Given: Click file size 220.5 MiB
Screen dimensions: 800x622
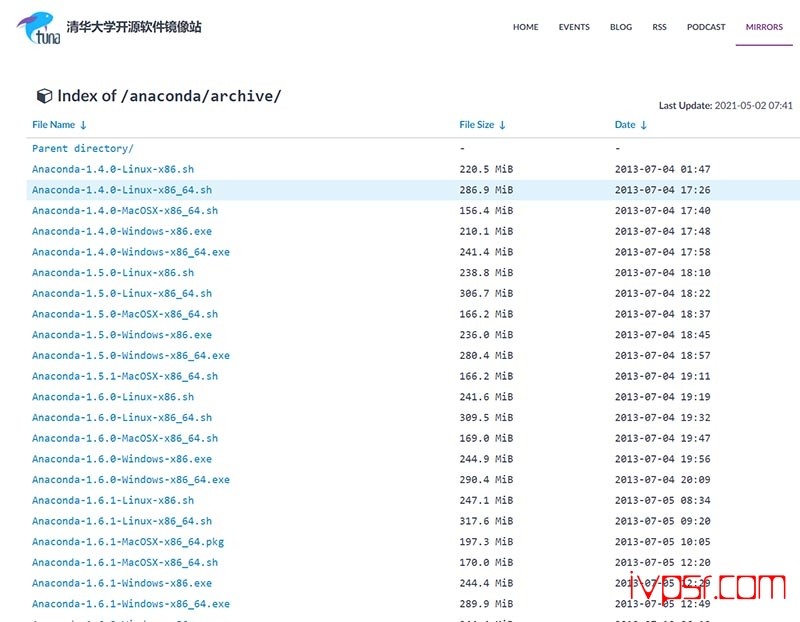Looking at the screenshot, I should (x=486, y=169).
